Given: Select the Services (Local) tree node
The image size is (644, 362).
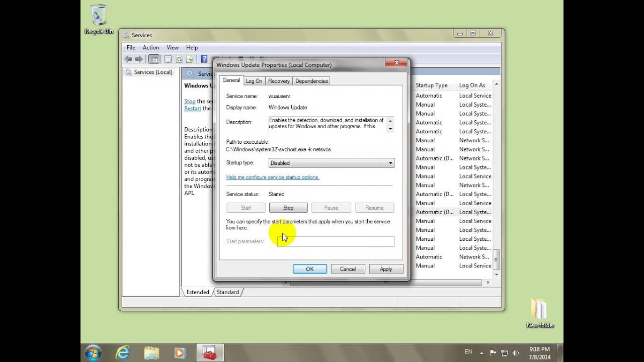Looking at the screenshot, I should tap(148, 72).
